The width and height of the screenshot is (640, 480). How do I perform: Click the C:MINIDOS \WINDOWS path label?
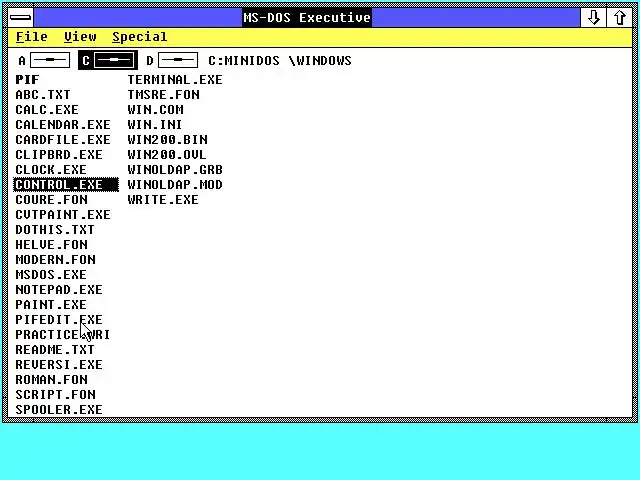pyautogui.click(x=280, y=61)
